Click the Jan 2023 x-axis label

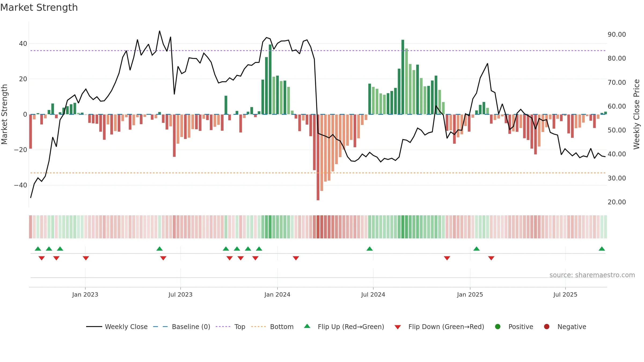pos(85,294)
